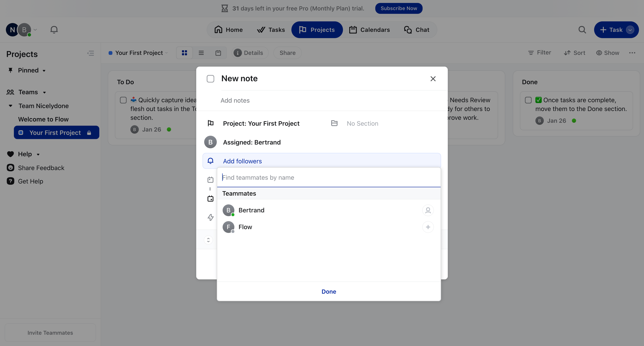The image size is (644, 346).
Task: Click Invite Teammates button
Action: (50, 333)
